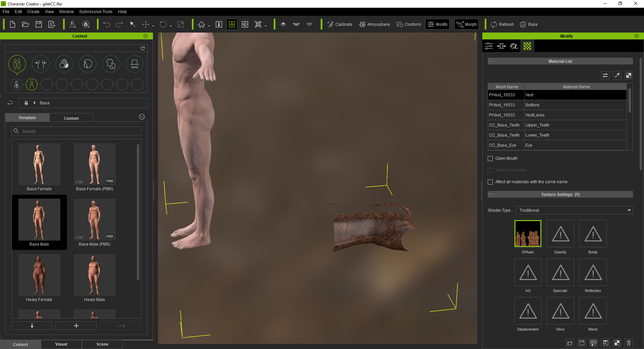Screen dimensions: 644x349
Task: Open the Rotate tool dropdown arrow
Action: (x=171, y=26)
